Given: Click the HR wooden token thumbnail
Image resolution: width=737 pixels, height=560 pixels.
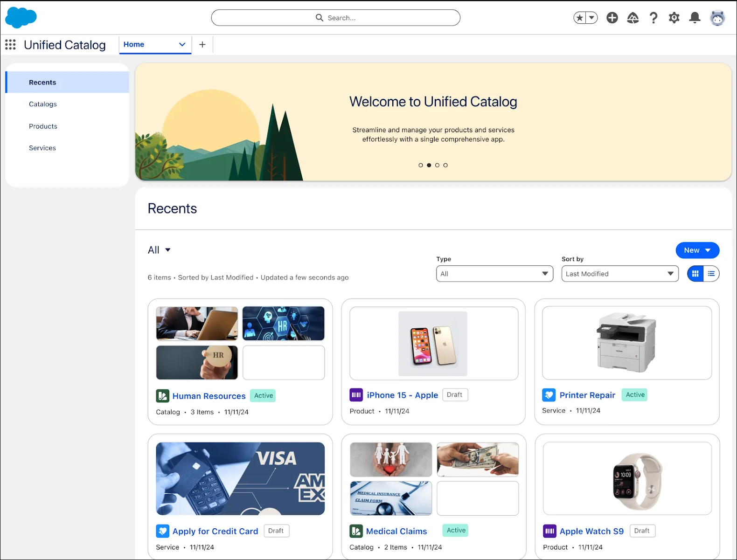Looking at the screenshot, I should pos(197,362).
